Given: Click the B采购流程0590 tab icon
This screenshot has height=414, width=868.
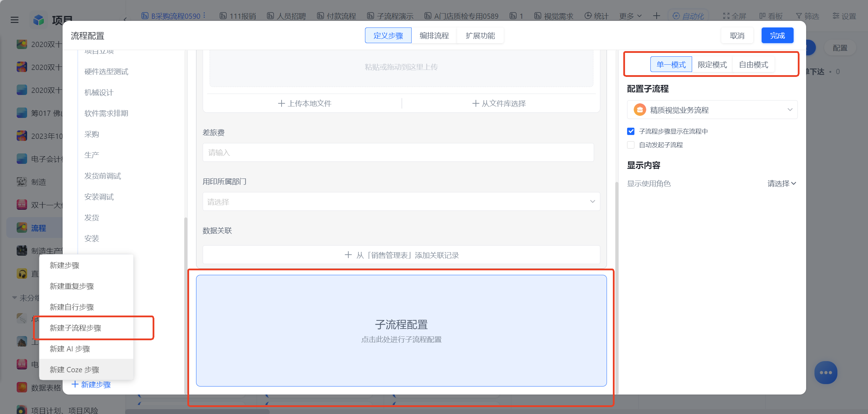Looking at the screenshot, I should [145, 16].
